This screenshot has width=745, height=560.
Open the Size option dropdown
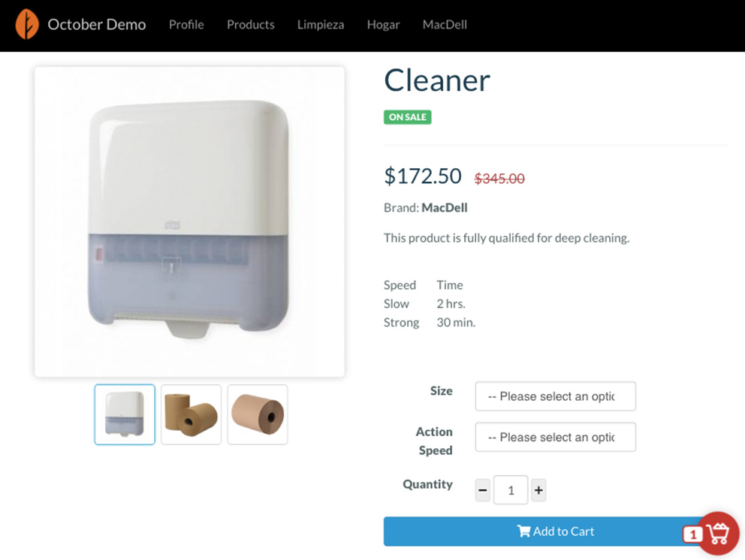[556, 396]
